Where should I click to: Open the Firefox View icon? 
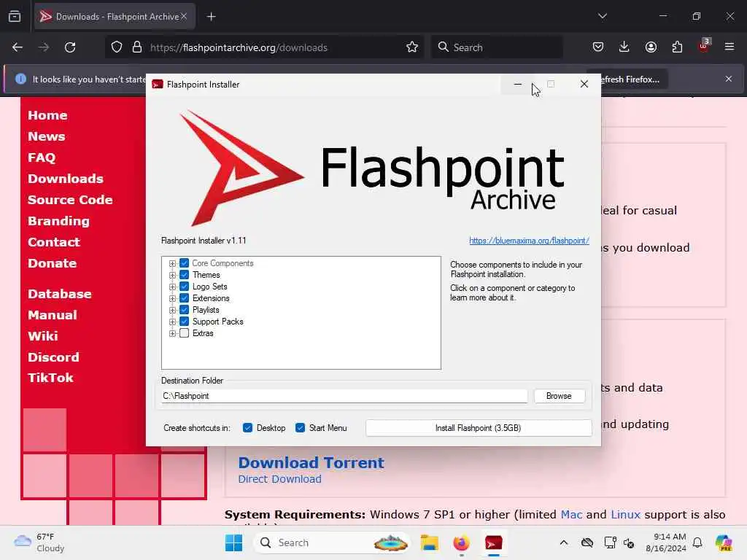[15, 17]
